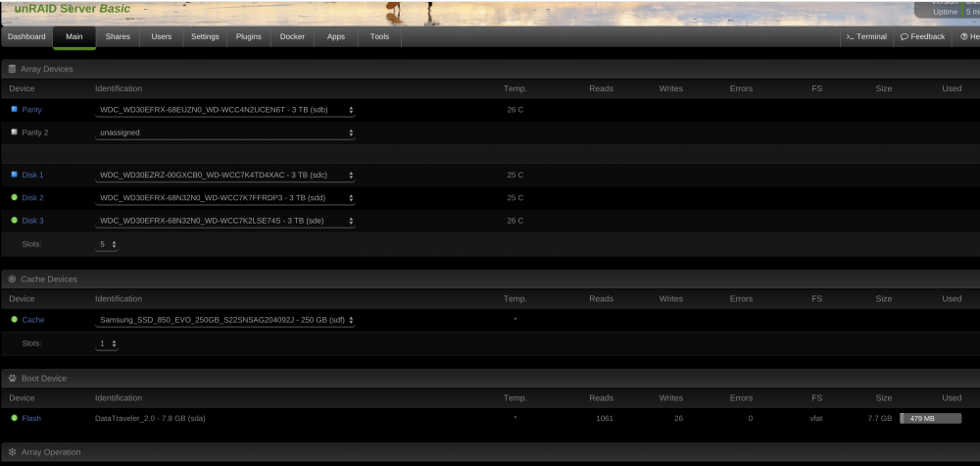Open the Disk 3 device page
This screenshot has width=980, height=466.
click(x=32, y=221)
